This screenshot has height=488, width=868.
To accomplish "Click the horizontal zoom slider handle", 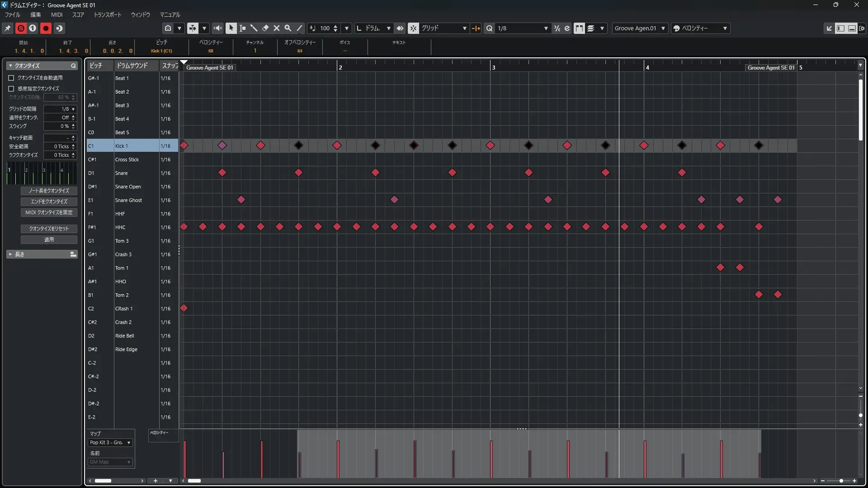I will (x=841, y=481).
